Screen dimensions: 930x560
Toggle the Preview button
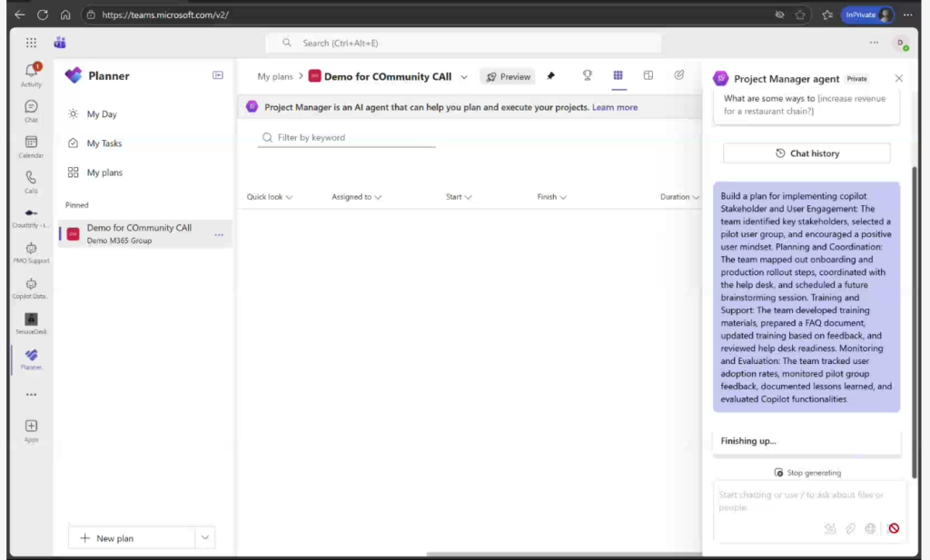(508, 77)
